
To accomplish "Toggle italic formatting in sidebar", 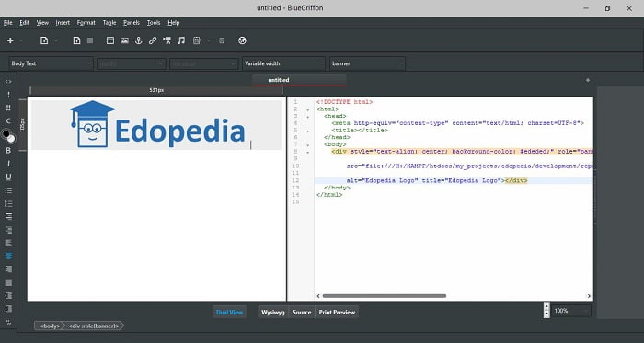I will (x=8, y=164).
